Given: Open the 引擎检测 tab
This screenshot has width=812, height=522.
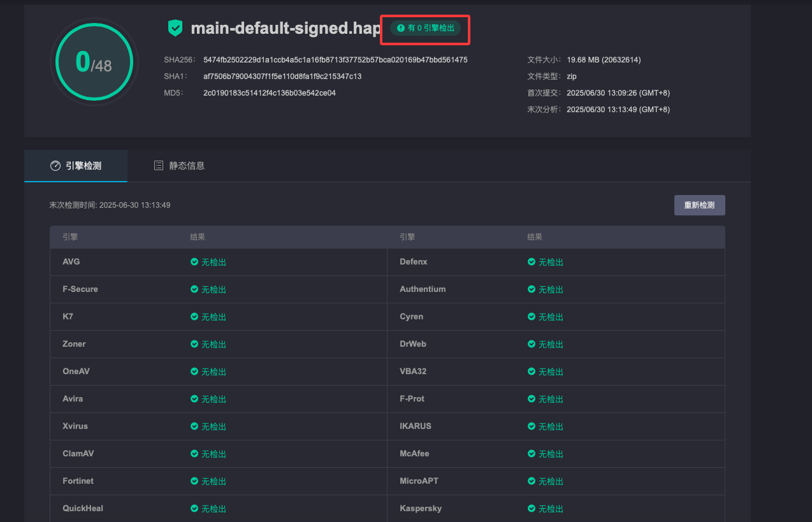Looking at the screenshot, I should (76, 166).
